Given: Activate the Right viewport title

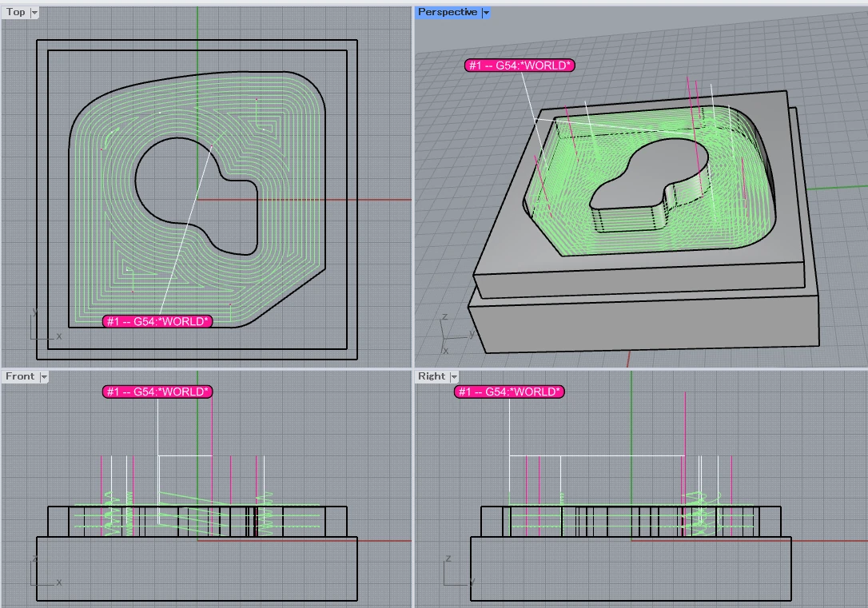Looking at the screenshot, I should click(432, 377).
